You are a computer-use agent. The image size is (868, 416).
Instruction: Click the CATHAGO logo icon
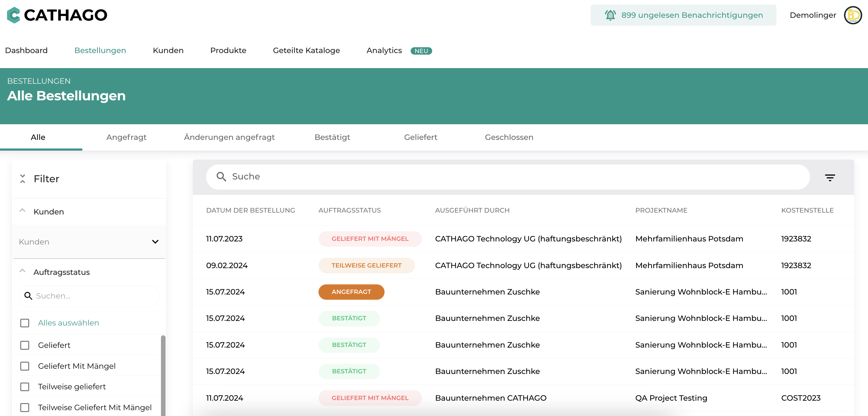(14, 15)
